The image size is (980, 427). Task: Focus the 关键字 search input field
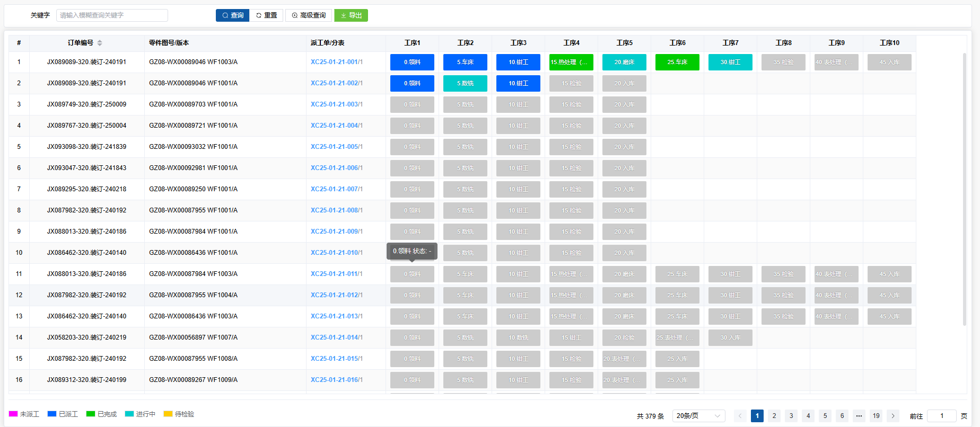(112, 15)
